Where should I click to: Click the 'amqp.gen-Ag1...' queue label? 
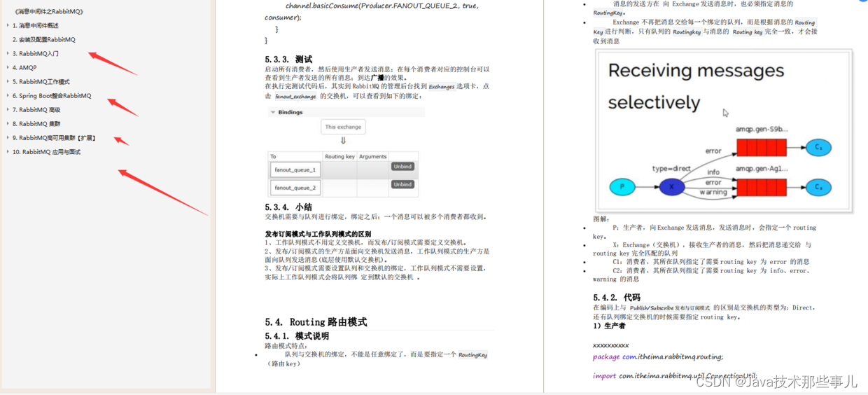(x=762, y=169)
